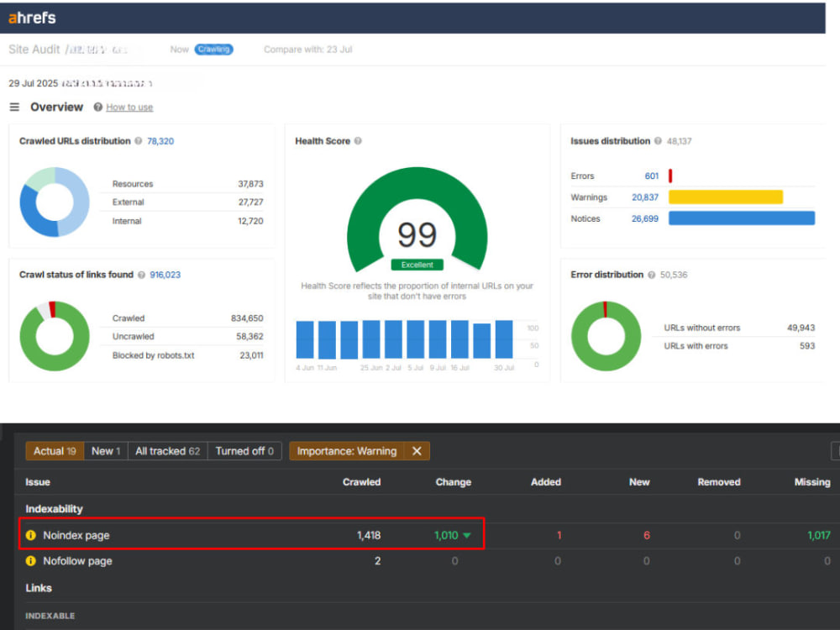Image resolution: width=840 pixels, height=630 pixels.
Task: Click the URLs without errors value 49,943
Action: 801,328
